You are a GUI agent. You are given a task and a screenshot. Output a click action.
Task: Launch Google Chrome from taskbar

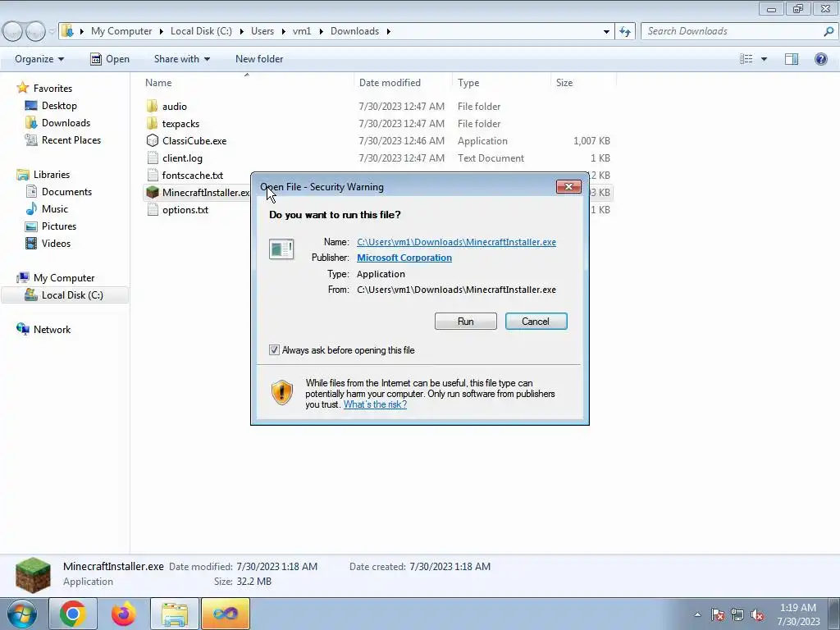pyautogui.click(x=73, y=614)
